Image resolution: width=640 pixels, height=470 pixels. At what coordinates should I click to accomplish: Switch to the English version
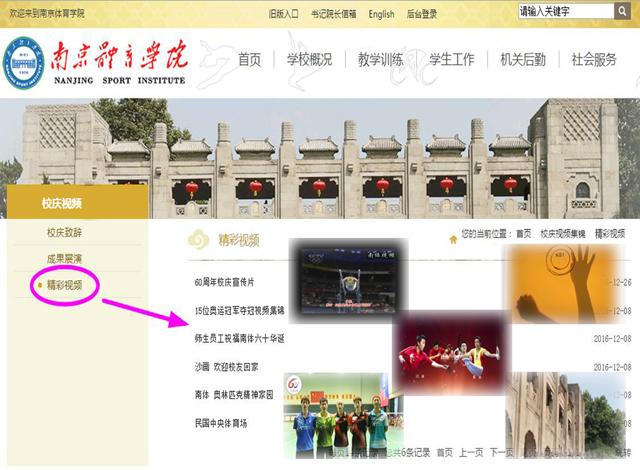coord(381,14)
